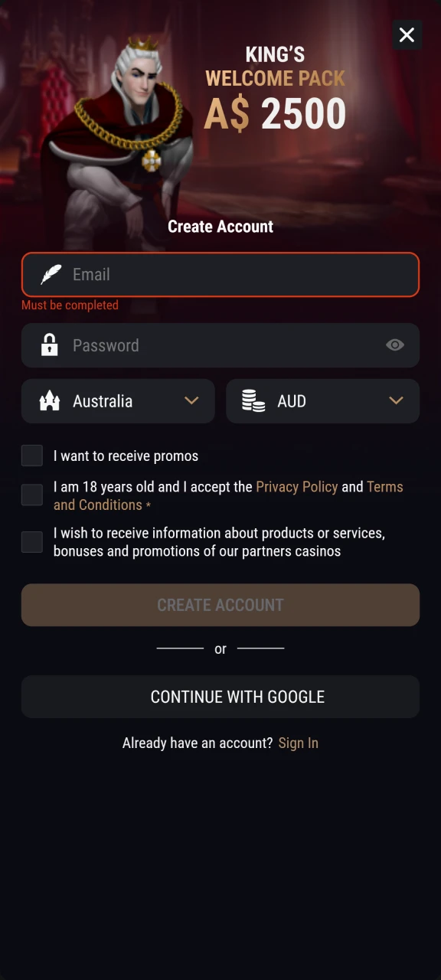
Task: Click the castle icon beside Australia
Action: 49,400
